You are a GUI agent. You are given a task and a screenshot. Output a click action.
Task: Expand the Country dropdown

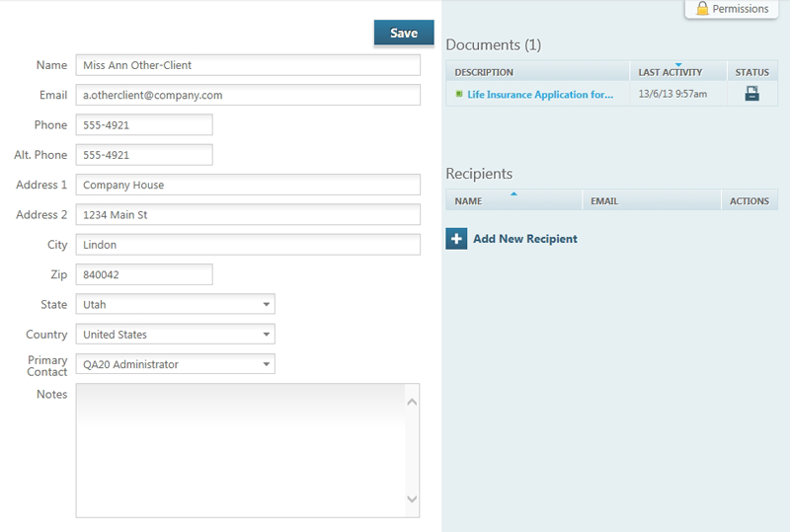click(175, 335)
